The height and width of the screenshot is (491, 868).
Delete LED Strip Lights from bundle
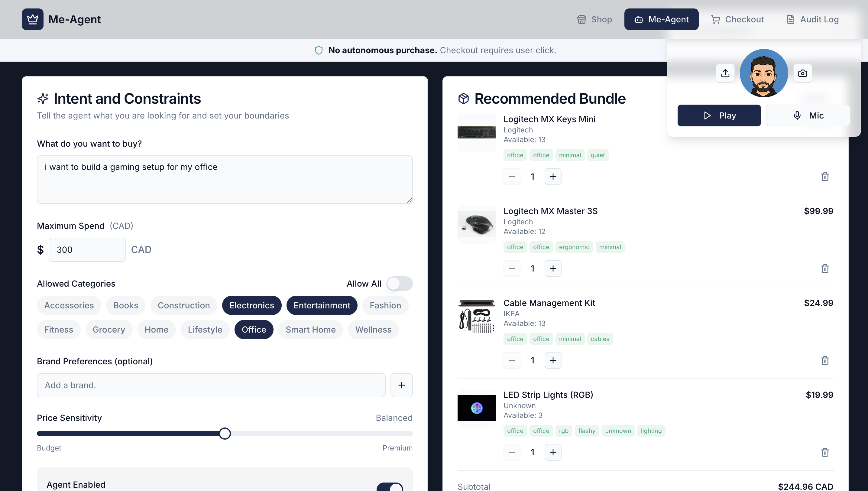(x=824, y=452)
